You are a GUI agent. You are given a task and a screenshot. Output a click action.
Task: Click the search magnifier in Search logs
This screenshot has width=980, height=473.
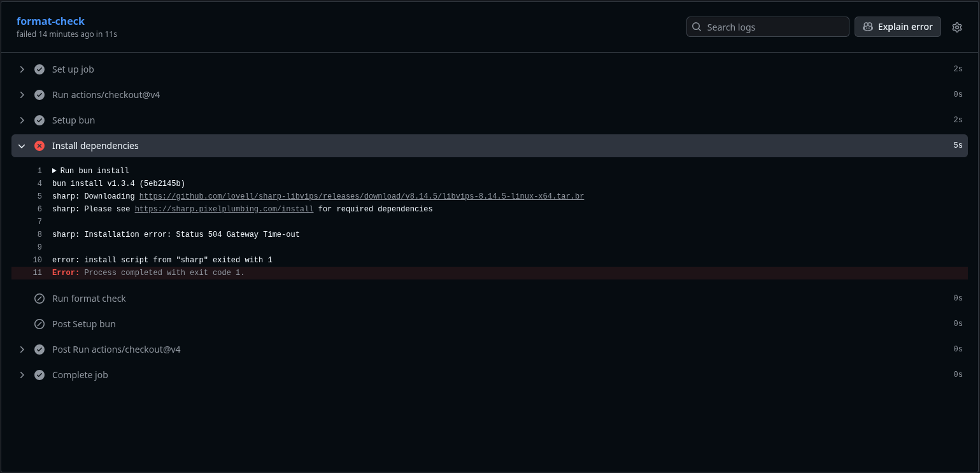696,27
